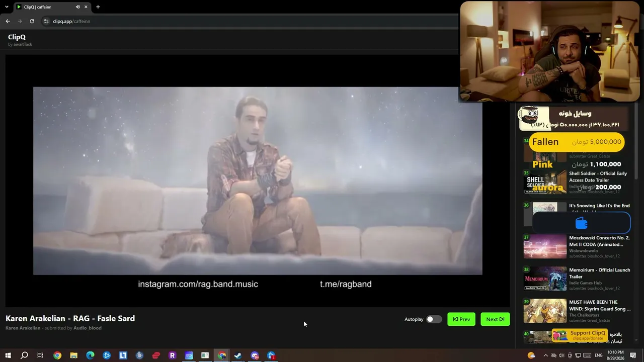This screenshot has width=644, height=362.
Task: Open the Skyrim Guard Song thumbnail
Action: tap(545, 311)
